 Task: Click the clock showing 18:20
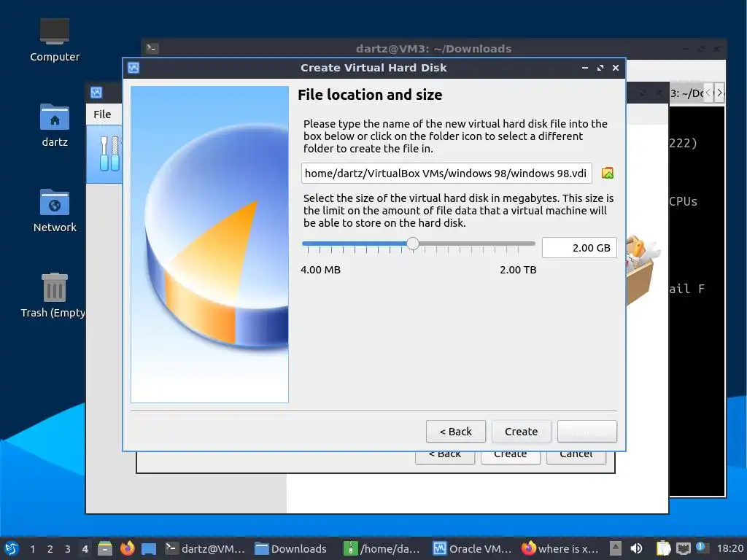729,548
